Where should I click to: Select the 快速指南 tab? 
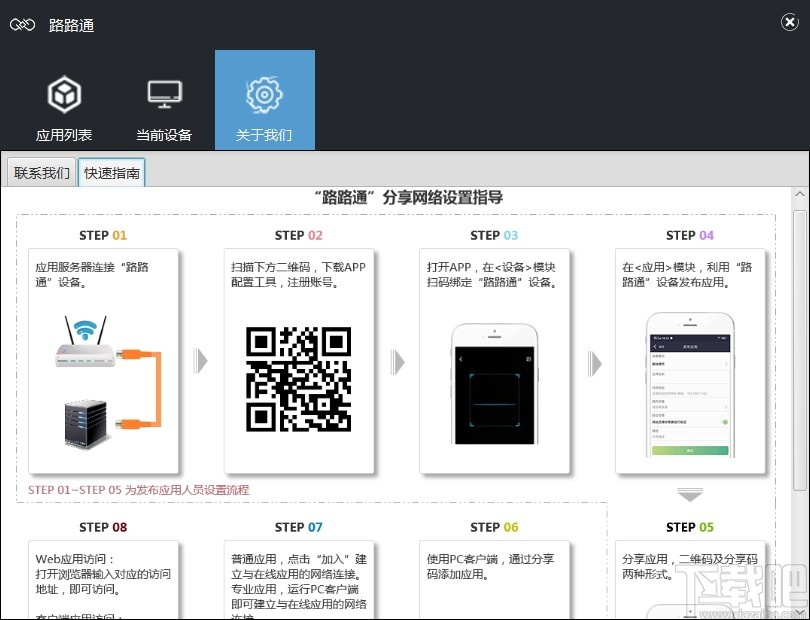tap(111, 172)
